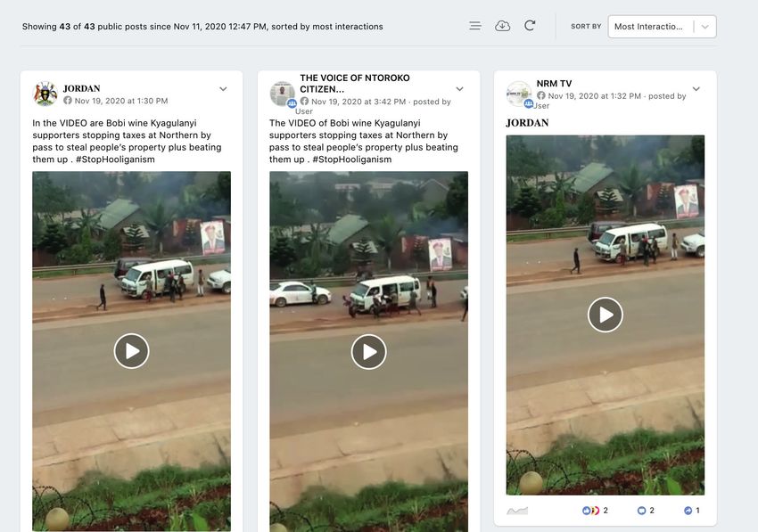Click the group badge on Voice of Ntoroko avatar
Viewport: 758px width, 532px height.
(x=292, y=103)
